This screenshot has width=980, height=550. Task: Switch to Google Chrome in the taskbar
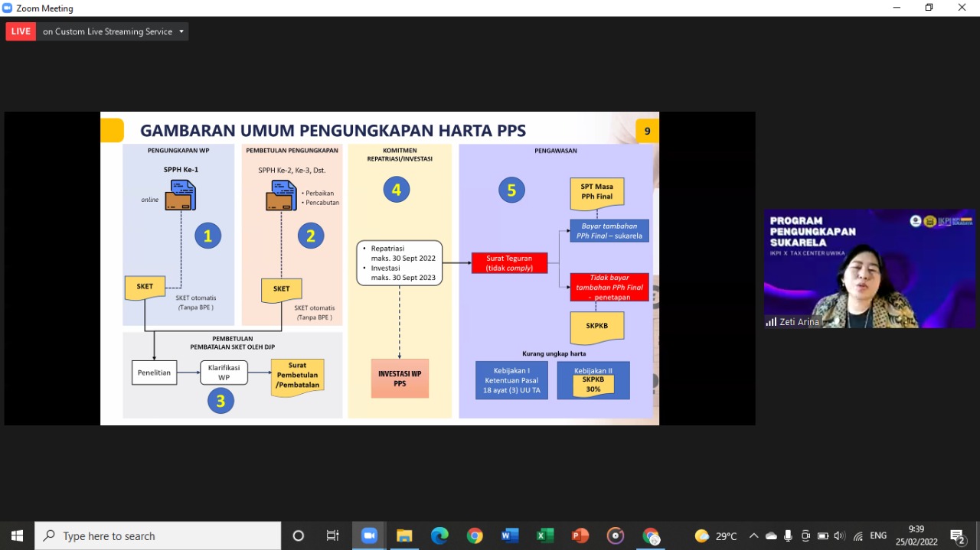(x=475, y=536)
